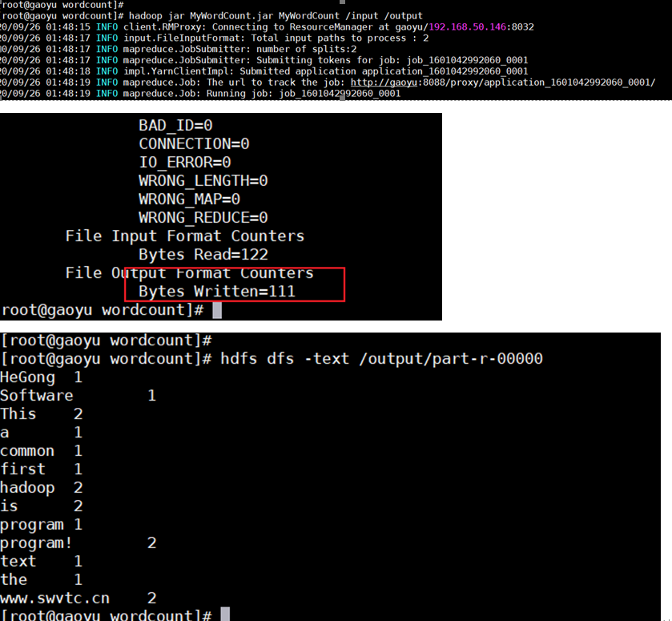Screen dimensions: 672x621
Task: Select the Bytes Read=122 counter line
Action: pyautogui.click(x=203, y=255)
